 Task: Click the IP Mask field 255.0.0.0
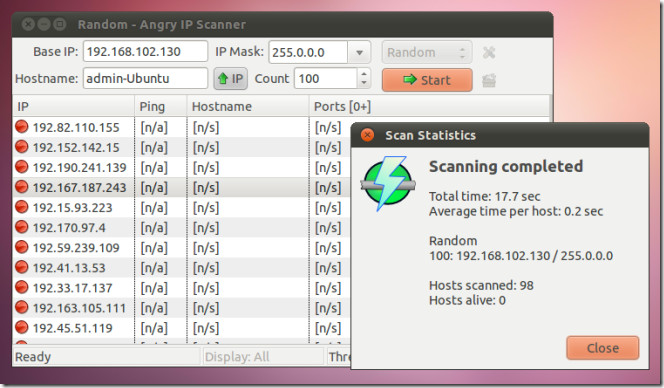(x=308, y=53)
